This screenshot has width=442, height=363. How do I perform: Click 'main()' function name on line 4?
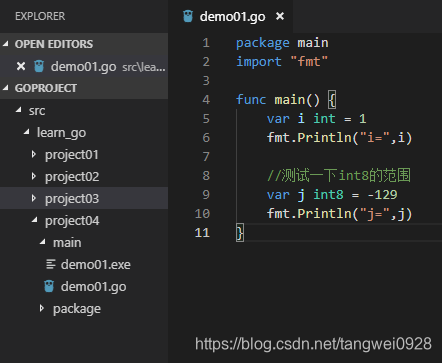[x=297, y=100]
